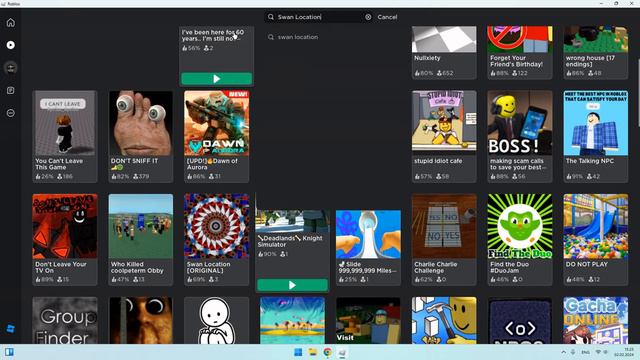Open the Discover icon in sidebar
640x360 pixels.
[11, 45]
